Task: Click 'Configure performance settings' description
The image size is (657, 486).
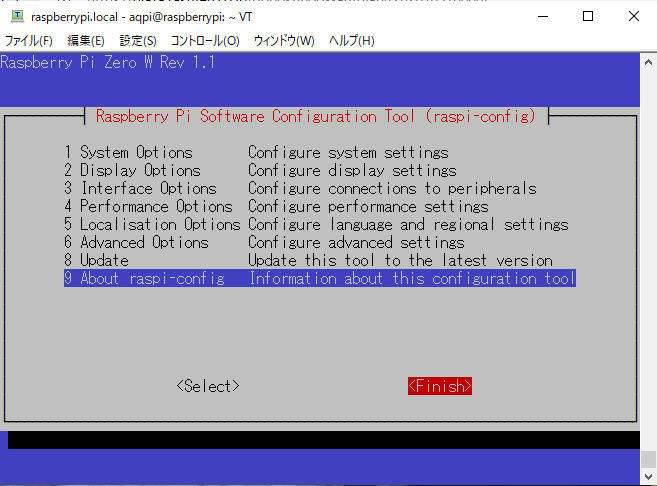Action: point(368,206)
